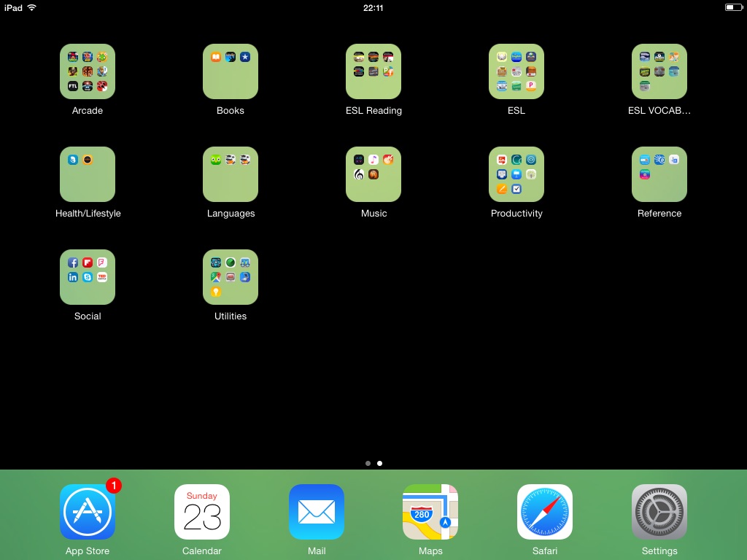Open the Productivity folder
The height and width of the screenshot is (560, 747).
coord(516,174)
